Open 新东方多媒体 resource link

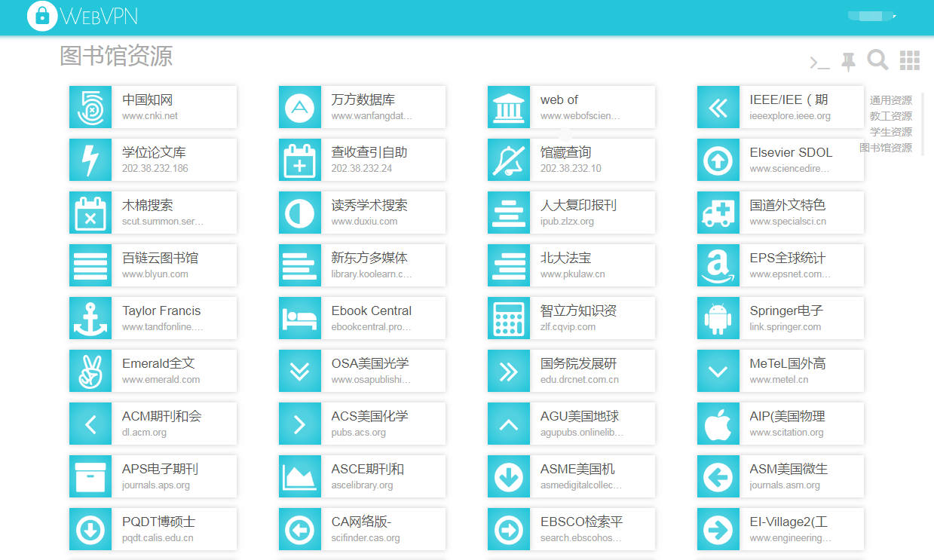369,258
